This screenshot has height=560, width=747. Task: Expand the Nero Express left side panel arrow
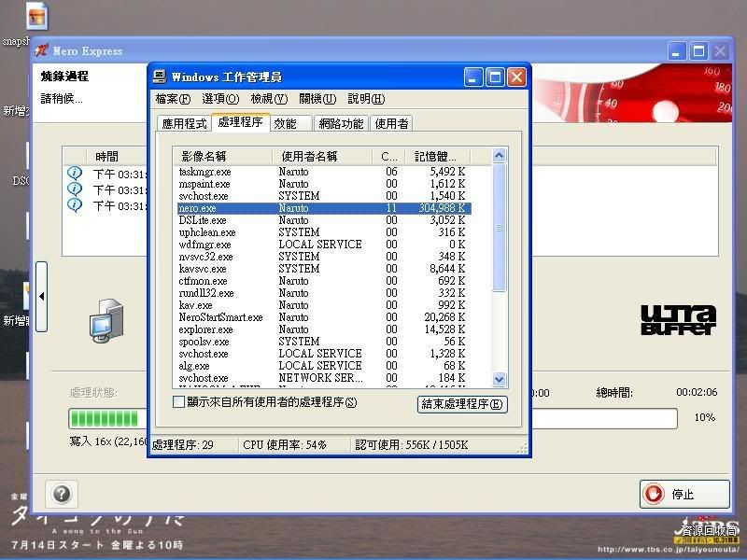click(41, 296)
